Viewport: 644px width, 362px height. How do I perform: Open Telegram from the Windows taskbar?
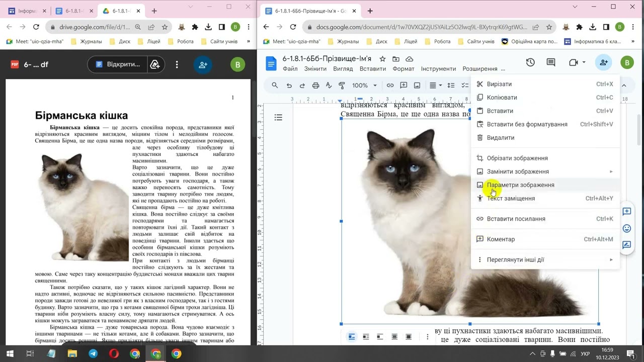[93, 353]
